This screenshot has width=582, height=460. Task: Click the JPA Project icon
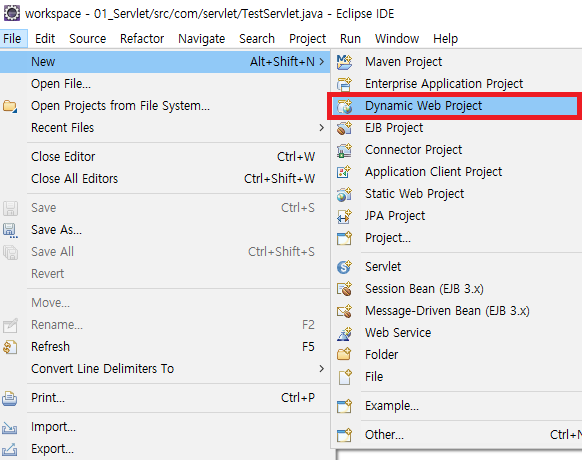(x=344, y=216)
